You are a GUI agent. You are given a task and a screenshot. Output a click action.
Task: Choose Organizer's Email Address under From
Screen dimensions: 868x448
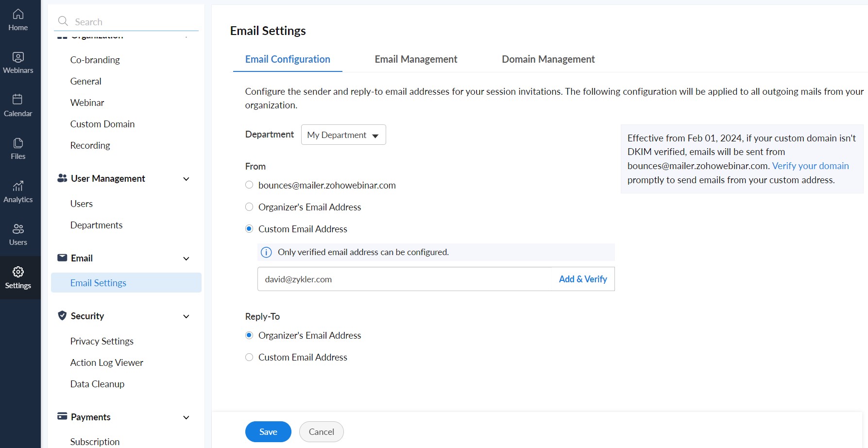[249, 207]
